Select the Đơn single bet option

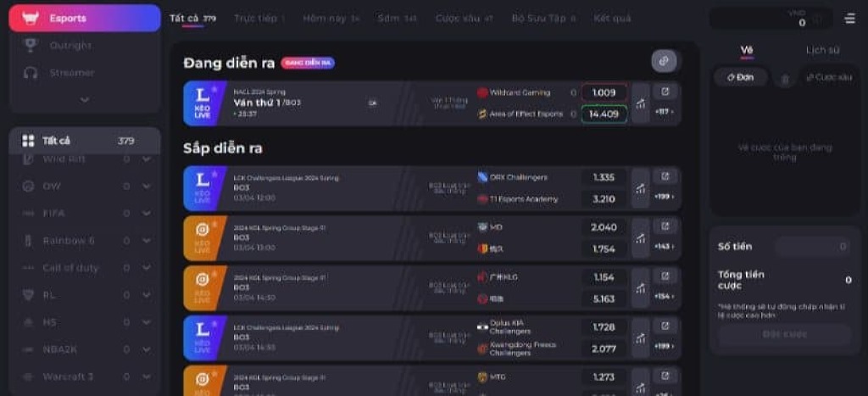tap(740, 77)
